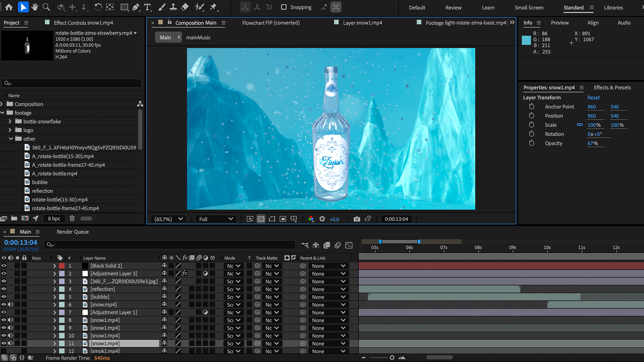Viewport: 644px width, 362px height.
Task: Select the Hand tool
Action: [x=35, y=7]
